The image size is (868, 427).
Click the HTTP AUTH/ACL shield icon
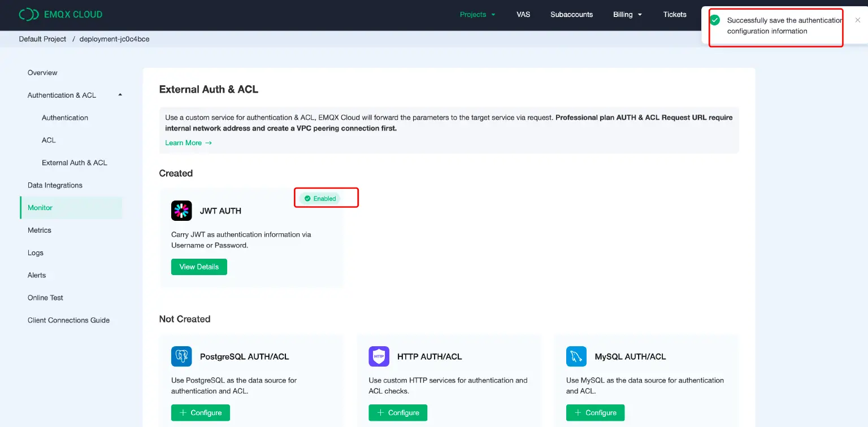pos(379,356)
